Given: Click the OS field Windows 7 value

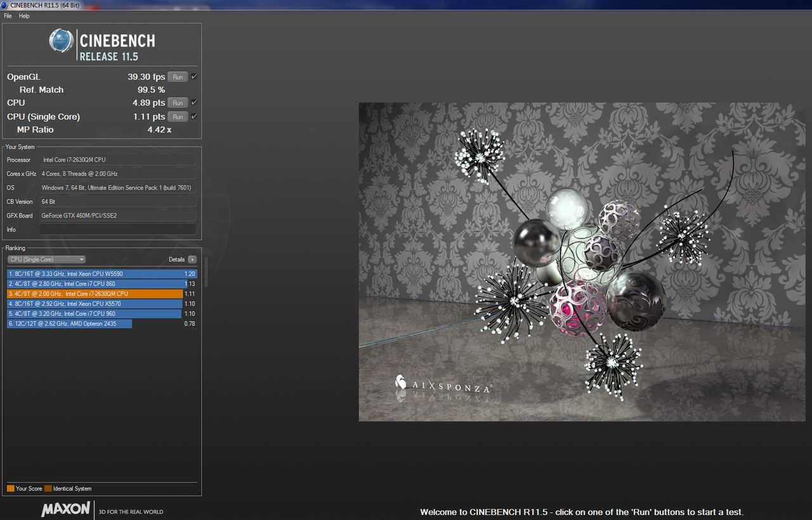Looking at the screenshot, I should (118, 188).
